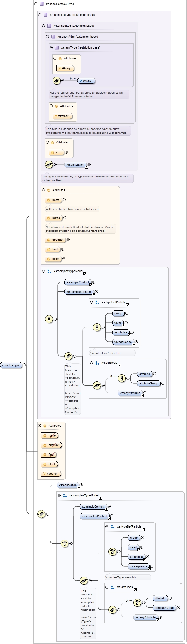Click 'xs:anyType (restriction base)' title text
This screenshot has width=187, height=644.
coord(81,48)
